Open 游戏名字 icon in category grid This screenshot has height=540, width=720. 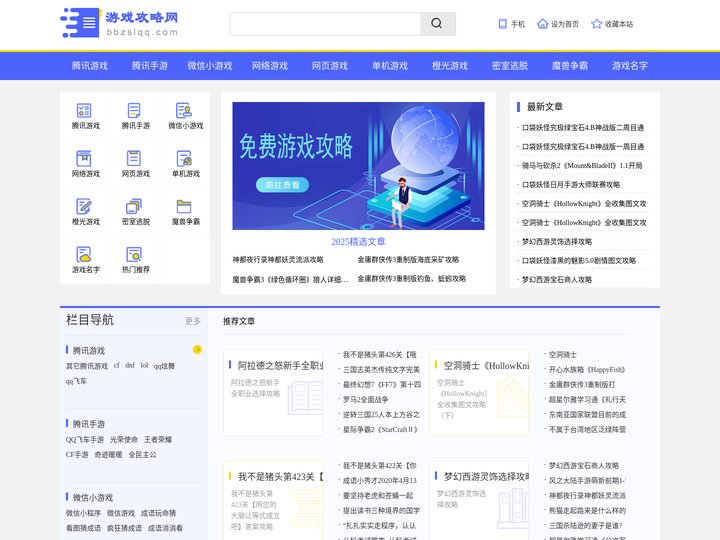coord(84,254)
